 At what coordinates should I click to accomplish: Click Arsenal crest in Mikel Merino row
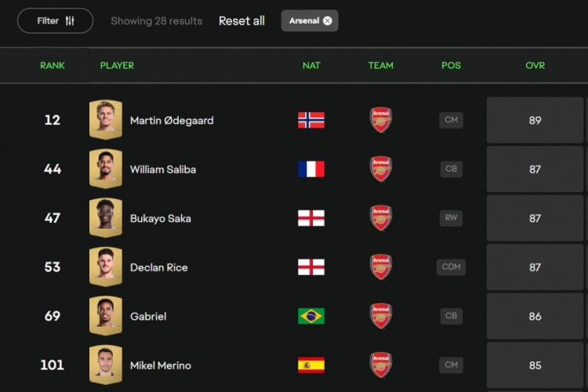[x=380, y=365]
